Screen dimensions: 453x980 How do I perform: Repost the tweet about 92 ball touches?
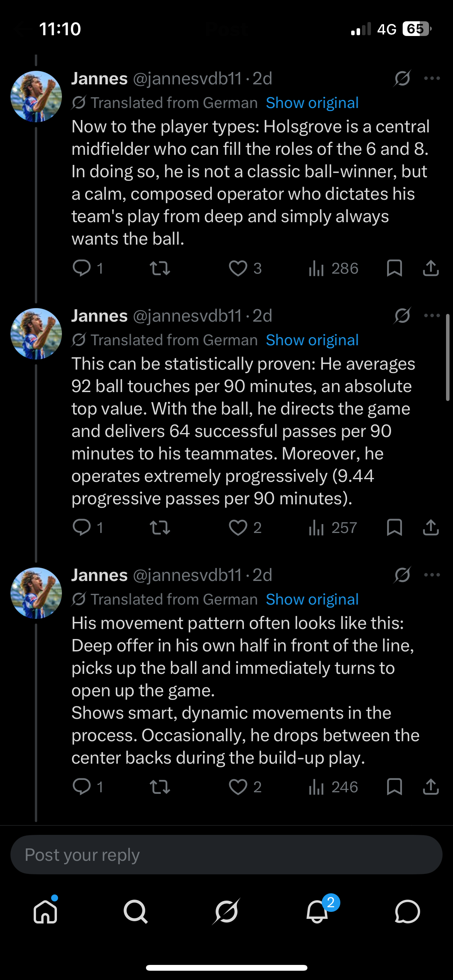tap(160, 528)
